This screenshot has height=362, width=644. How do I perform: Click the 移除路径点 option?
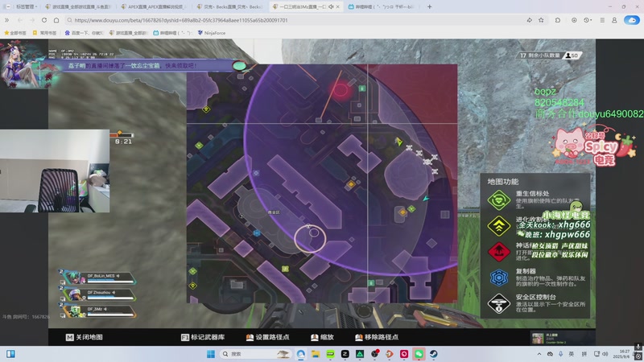click(377, 337)
